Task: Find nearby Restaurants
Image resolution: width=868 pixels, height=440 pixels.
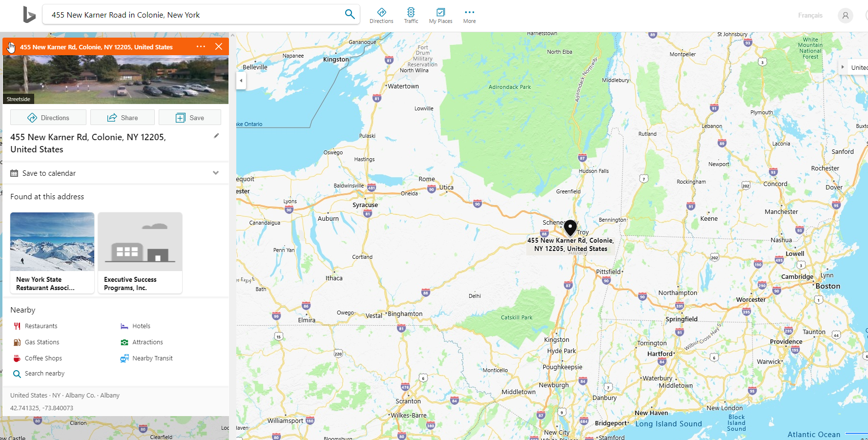Action: coord(41,326)
